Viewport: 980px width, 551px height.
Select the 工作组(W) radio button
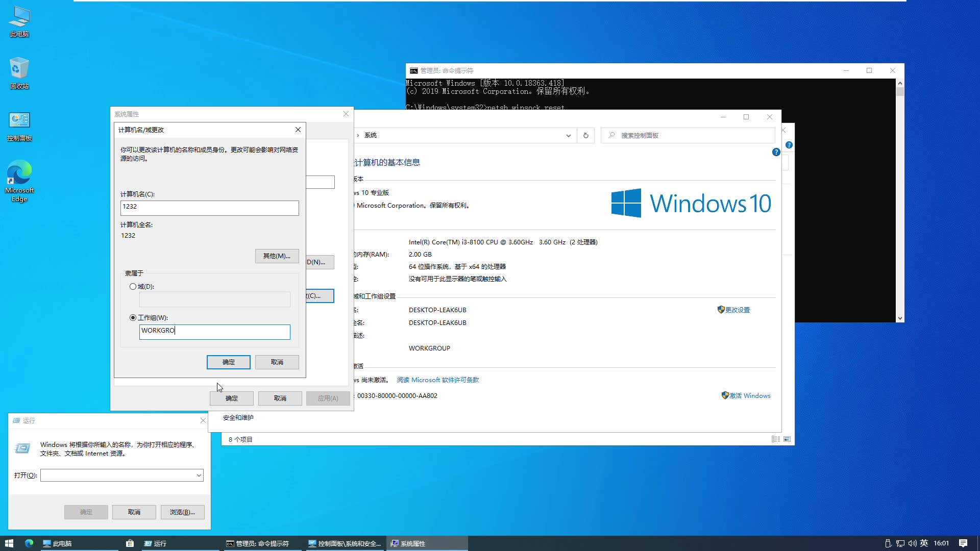pyautogui.click(x=133, y=317)
